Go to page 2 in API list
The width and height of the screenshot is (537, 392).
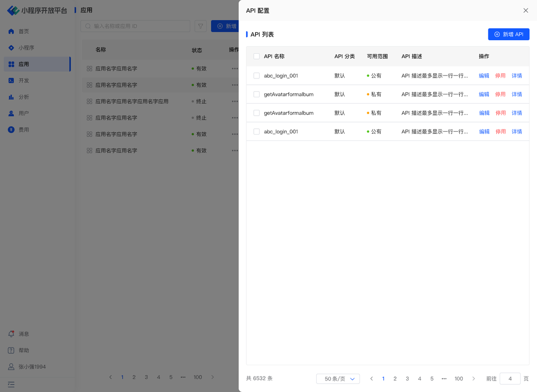(x=395, y=379)
